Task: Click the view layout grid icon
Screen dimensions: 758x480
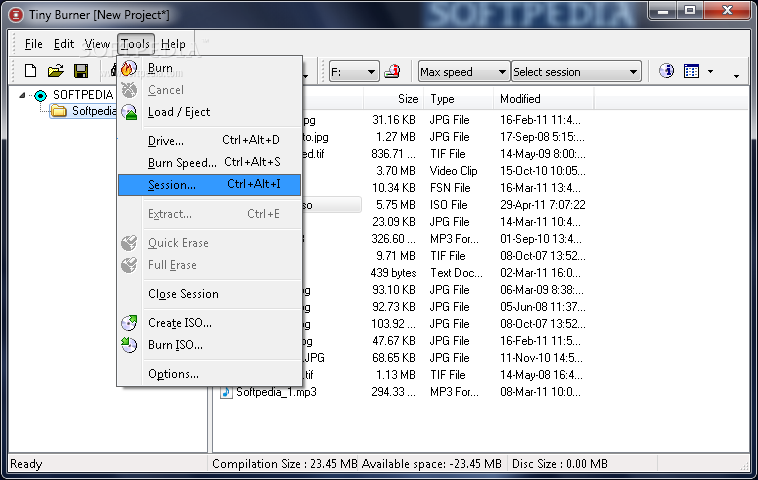Action: point(691,71)
